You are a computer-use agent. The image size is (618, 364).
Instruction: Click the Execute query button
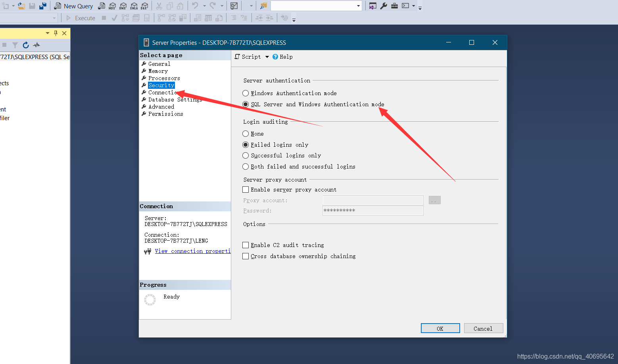coord(81,18)
